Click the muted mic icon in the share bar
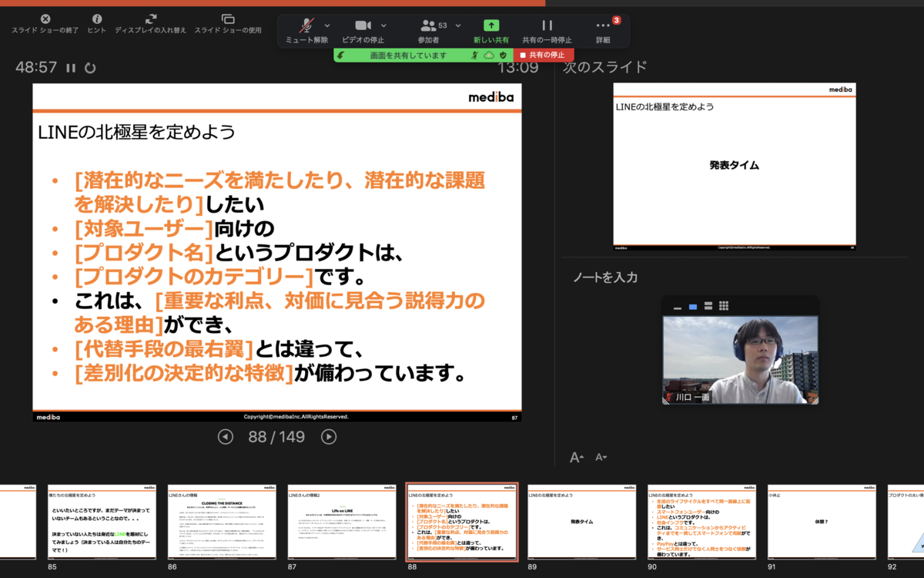924x578 pixels. 476,55
